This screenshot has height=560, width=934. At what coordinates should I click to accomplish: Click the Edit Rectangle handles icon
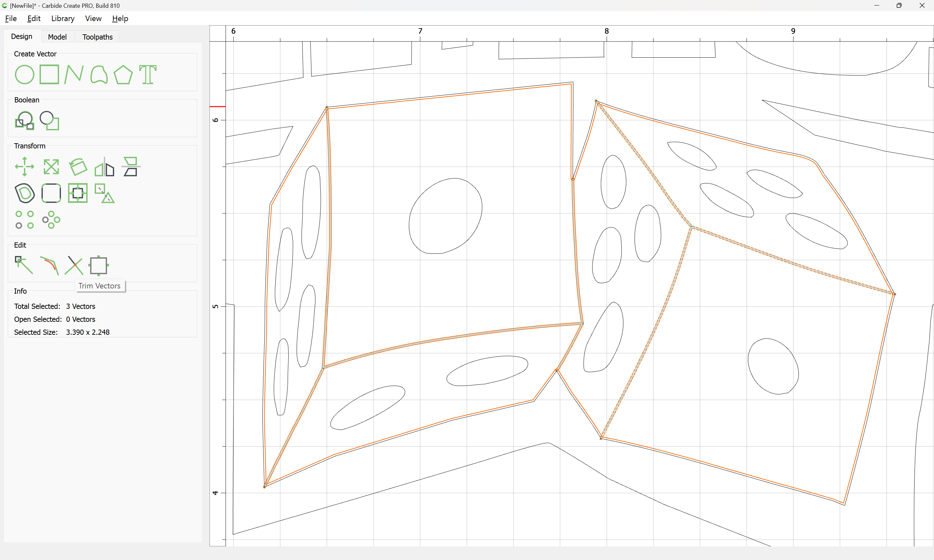pos(99,265)
